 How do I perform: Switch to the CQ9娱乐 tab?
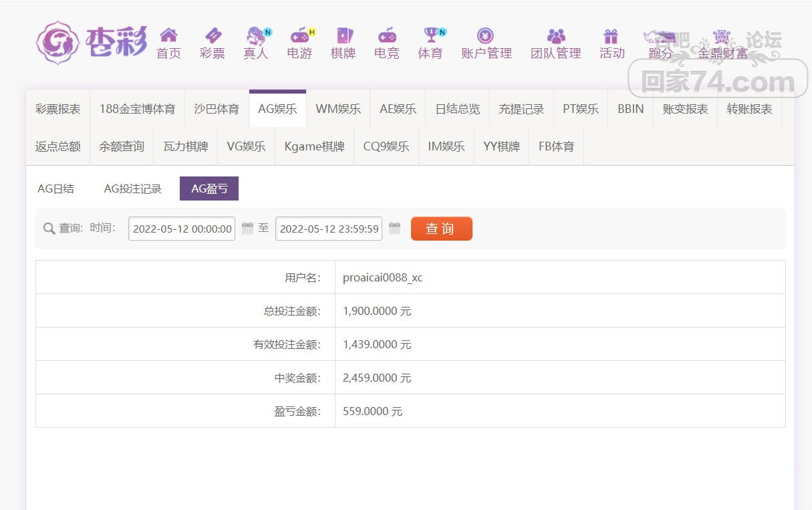click(386, 146)
